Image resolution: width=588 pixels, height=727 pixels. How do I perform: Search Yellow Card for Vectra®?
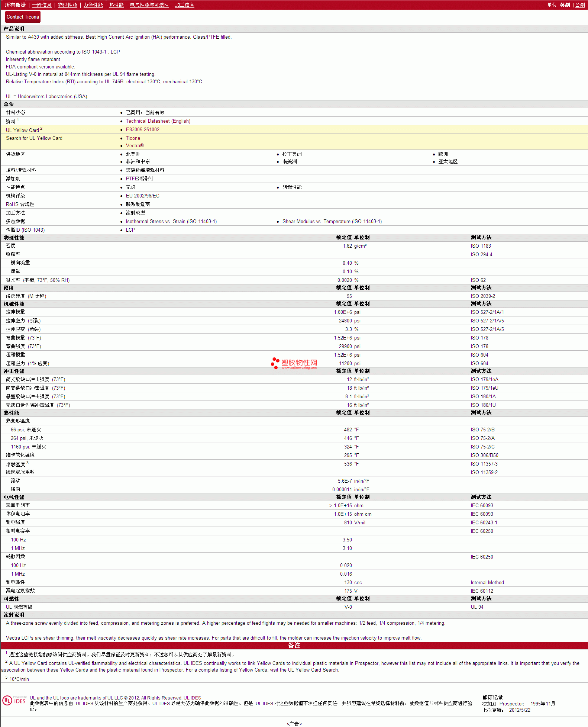(135, 145)
